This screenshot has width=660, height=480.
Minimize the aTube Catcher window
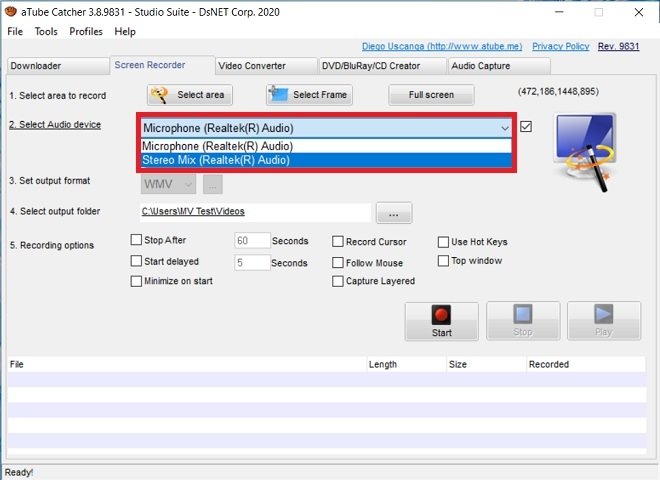point(559,12)
